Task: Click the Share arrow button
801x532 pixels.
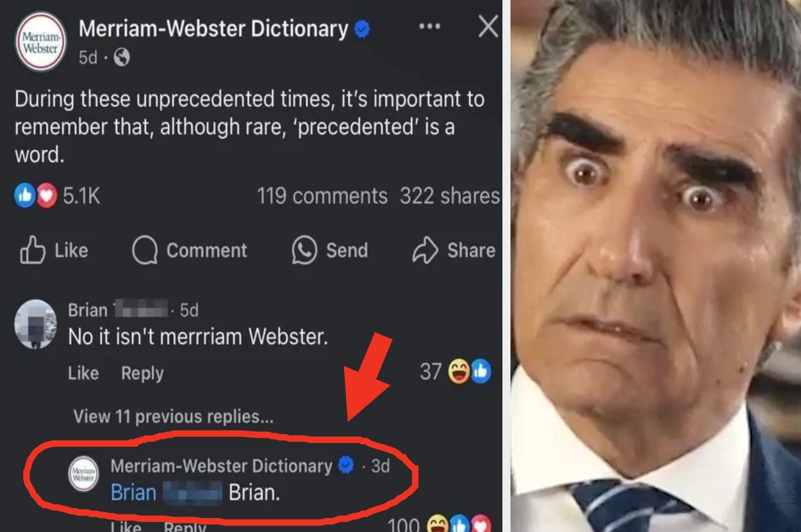Action: 454,250
